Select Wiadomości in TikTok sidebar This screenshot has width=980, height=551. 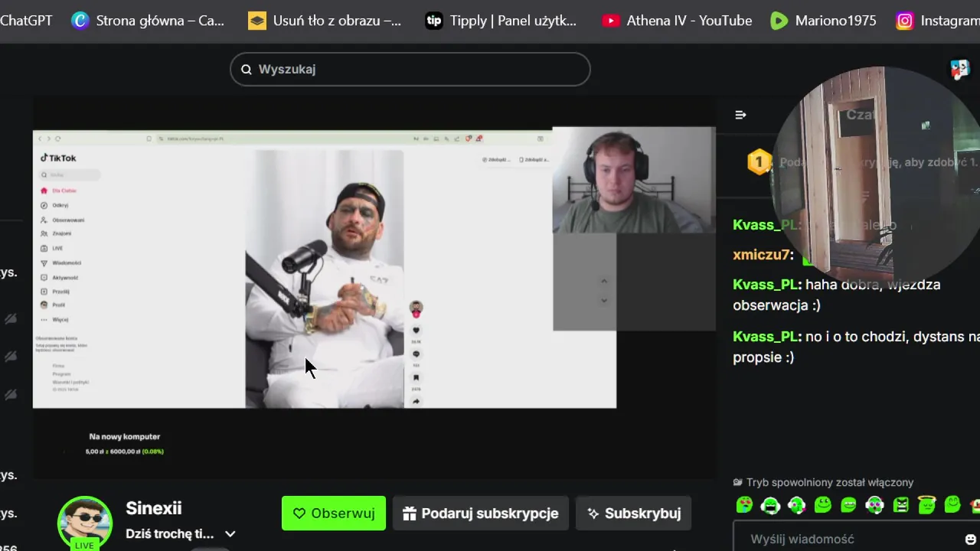[61, 262]
